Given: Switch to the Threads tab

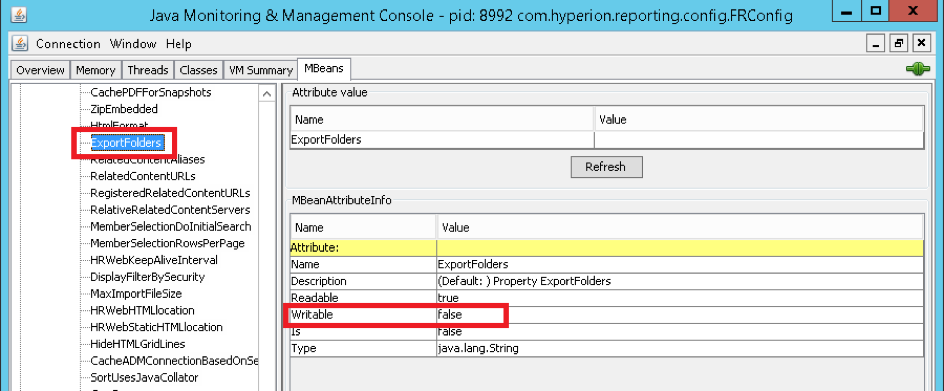Looking at the screenshot, I should click(148, 70).
